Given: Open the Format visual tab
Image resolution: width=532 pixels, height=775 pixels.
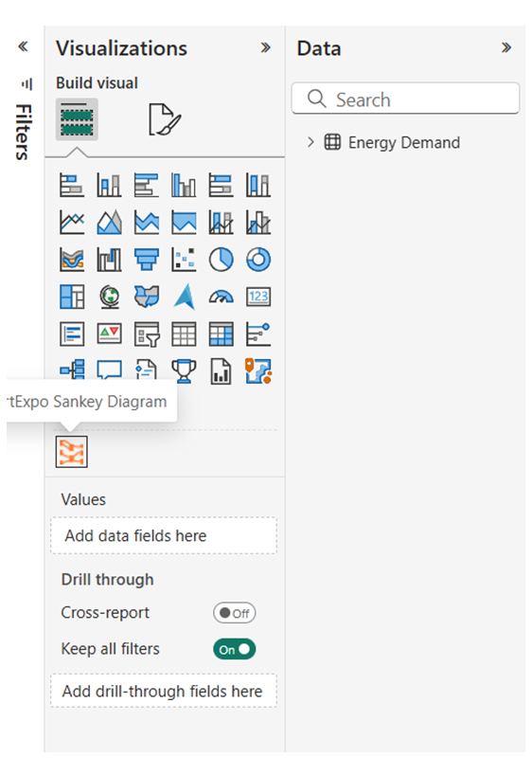Looking at the screenshot, I should [165, 119].
